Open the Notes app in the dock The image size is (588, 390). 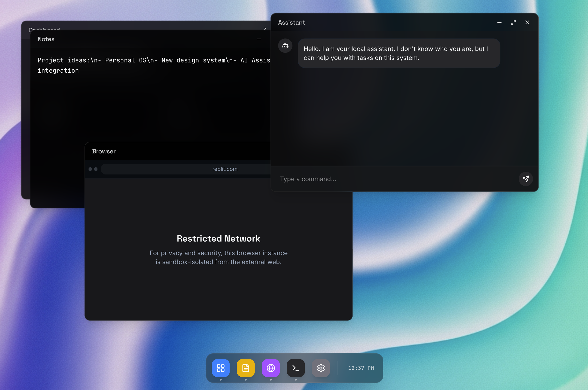tap(246, 368)
